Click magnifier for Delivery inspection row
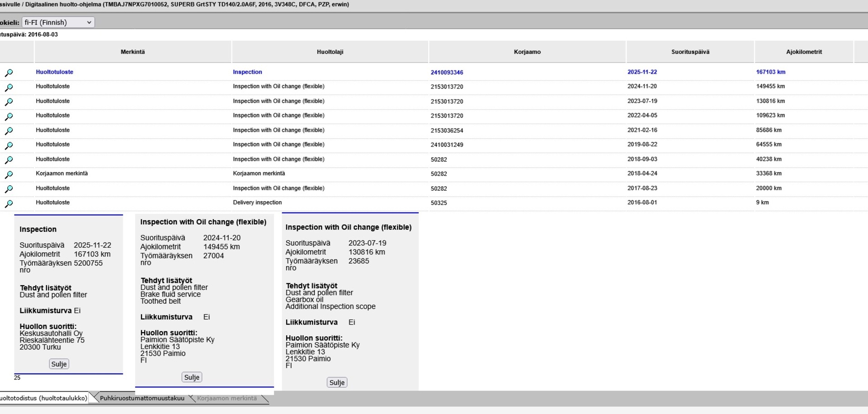The height and width of the screenshot is (414, 868). pyautogui.click(x=9, y=203)
